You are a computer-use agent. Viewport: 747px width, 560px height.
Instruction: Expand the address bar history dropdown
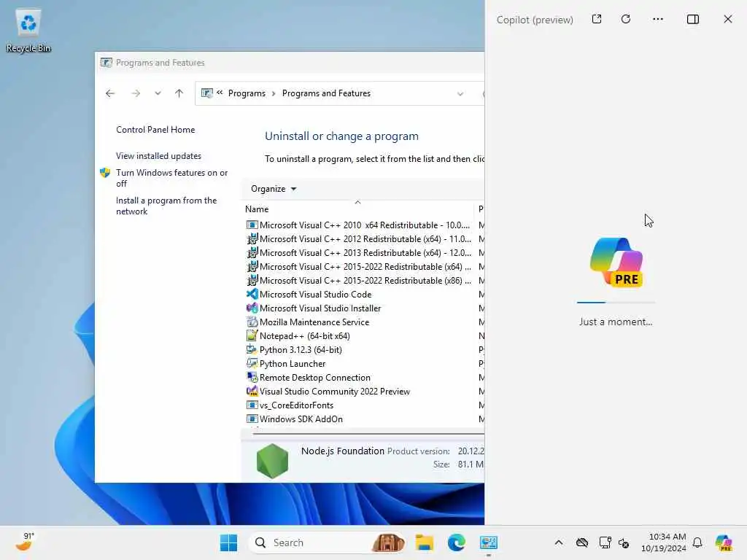coord(460,94)
